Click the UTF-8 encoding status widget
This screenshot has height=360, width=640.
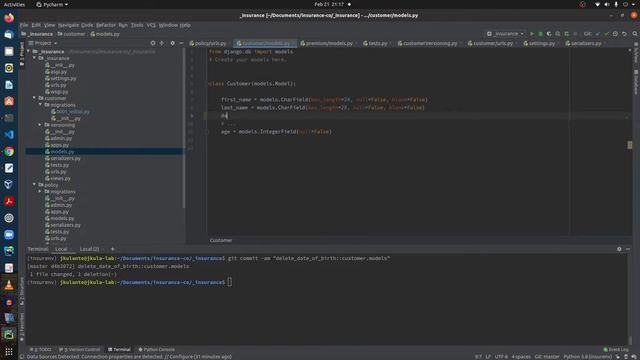point(501,357)
